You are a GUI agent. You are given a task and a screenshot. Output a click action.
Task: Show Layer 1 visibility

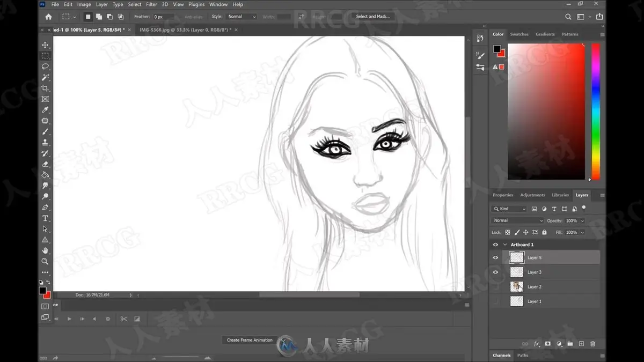tap(495, 301)
